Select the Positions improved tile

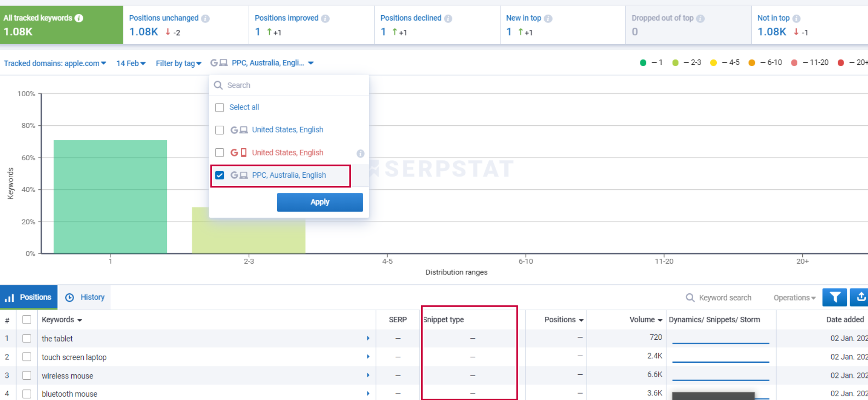click(x=311, y=25)
